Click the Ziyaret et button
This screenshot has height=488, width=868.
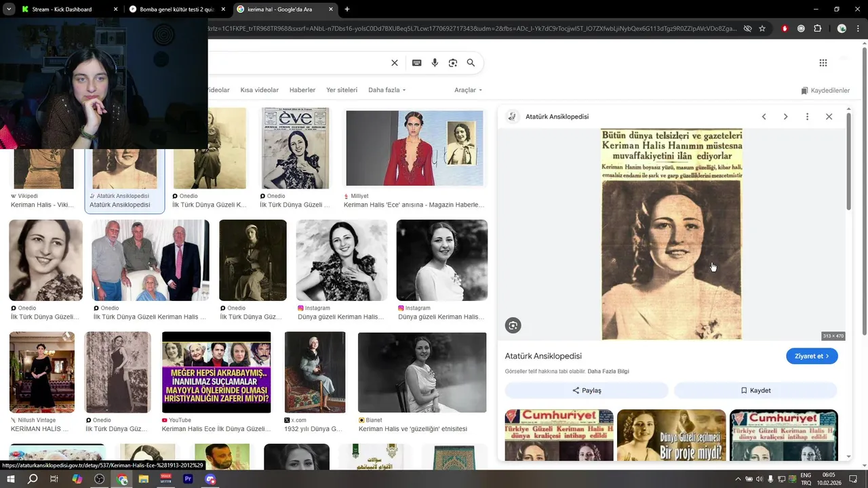point(812,356)
